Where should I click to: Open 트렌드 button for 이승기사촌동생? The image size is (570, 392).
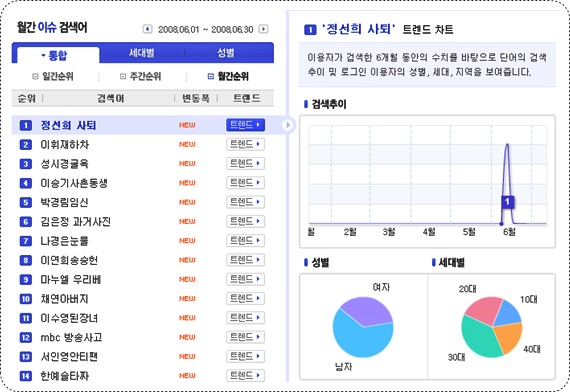(245, 183)
